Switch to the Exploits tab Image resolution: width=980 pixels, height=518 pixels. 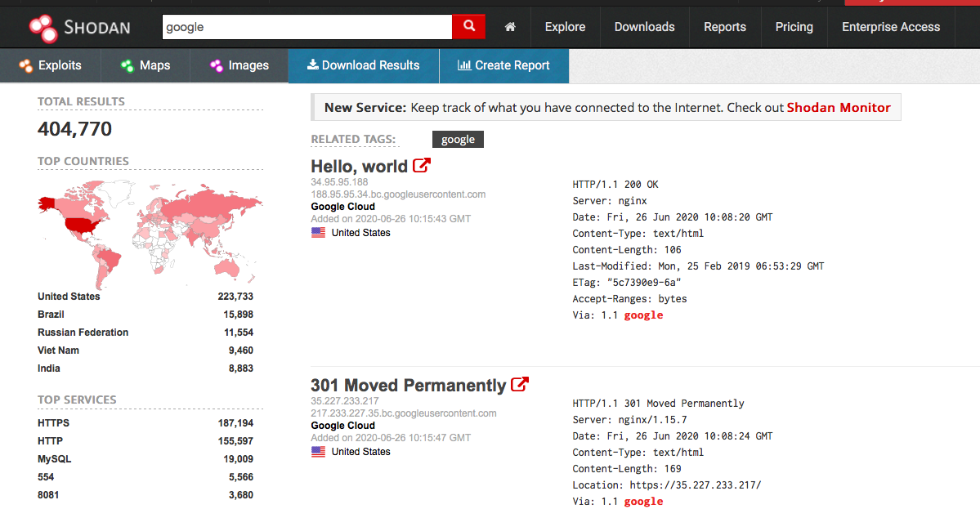(50, 65)
